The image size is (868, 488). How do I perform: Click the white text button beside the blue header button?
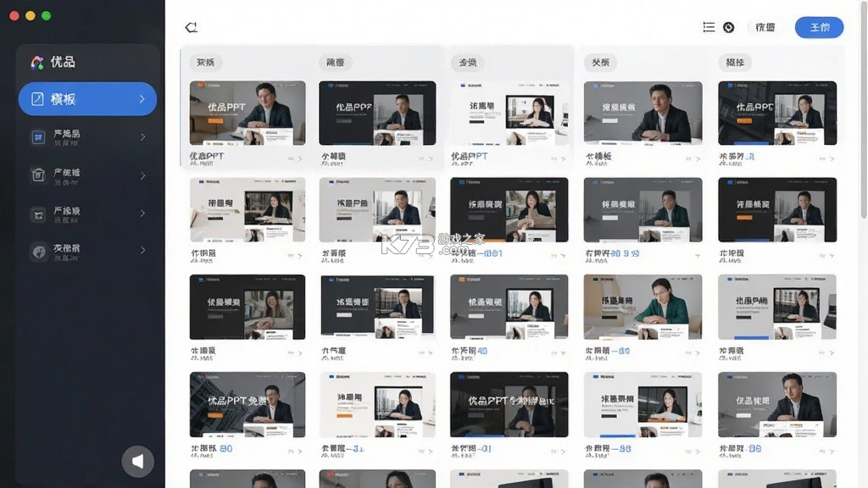[765, 27]
